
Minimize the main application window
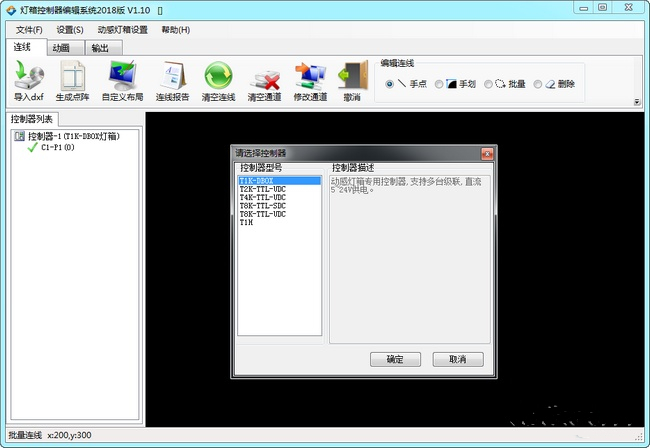pos(584,8)
